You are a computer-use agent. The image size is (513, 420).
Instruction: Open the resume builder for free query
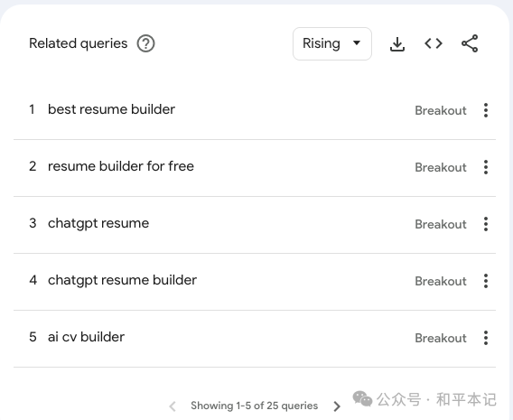pyautogui.click(x=121, y=166)
